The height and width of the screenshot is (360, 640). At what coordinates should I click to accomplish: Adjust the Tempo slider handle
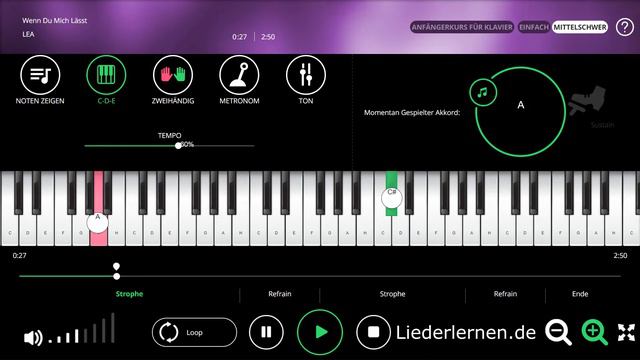(x=178, y=146)
